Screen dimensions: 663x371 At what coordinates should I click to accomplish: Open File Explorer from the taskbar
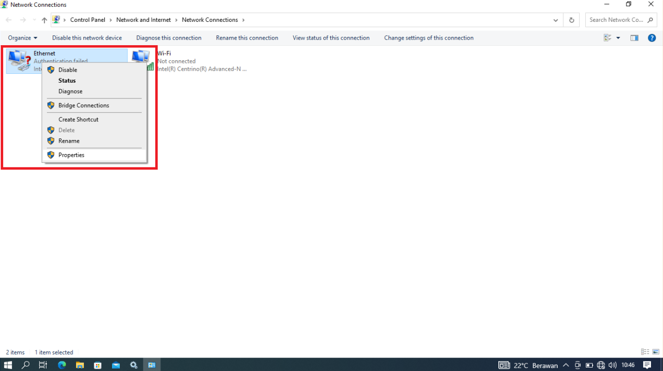(x=79, y=365)
